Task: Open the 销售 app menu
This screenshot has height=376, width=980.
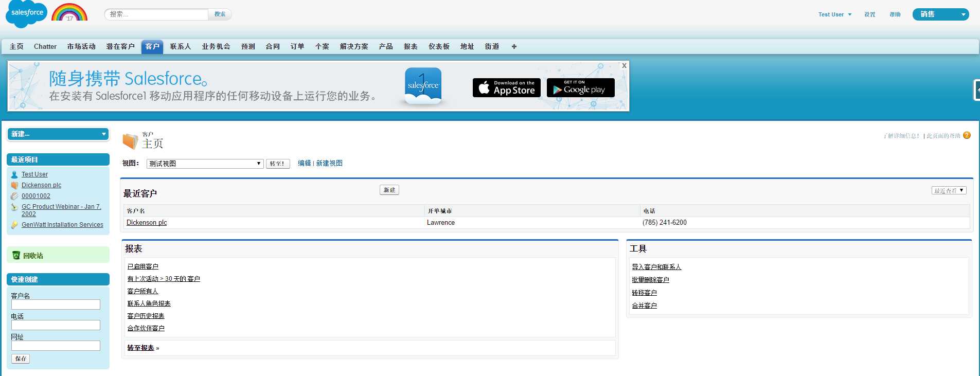Action: click(x=940, y=14)
